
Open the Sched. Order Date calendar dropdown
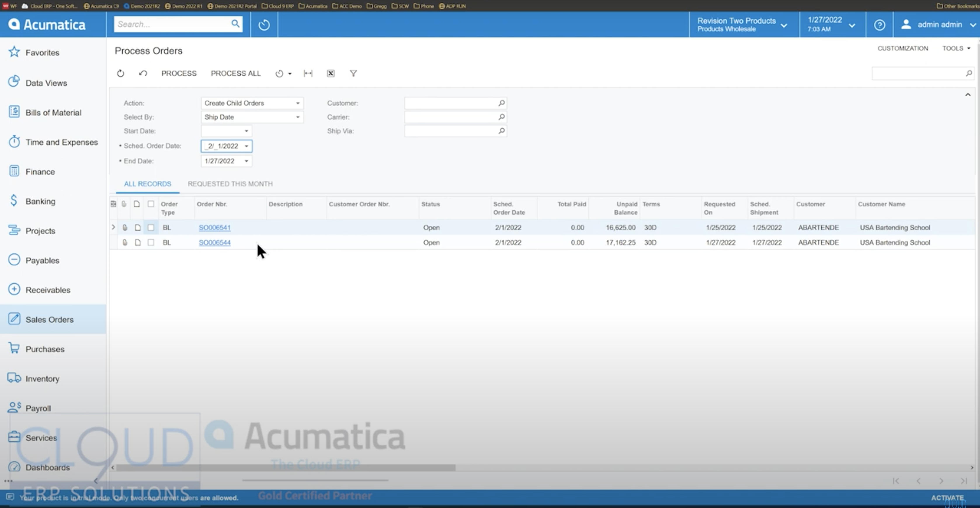coord(246,146)
